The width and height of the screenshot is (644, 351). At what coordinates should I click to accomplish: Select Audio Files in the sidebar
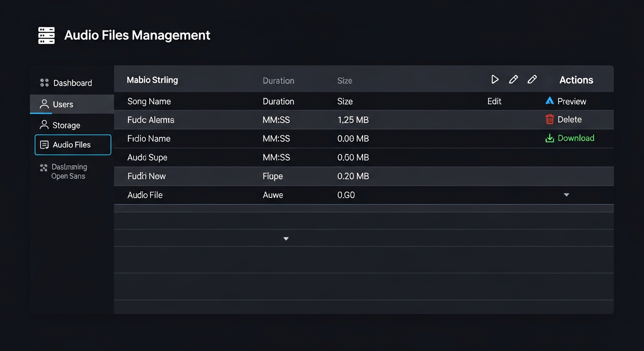pos(72,145)
